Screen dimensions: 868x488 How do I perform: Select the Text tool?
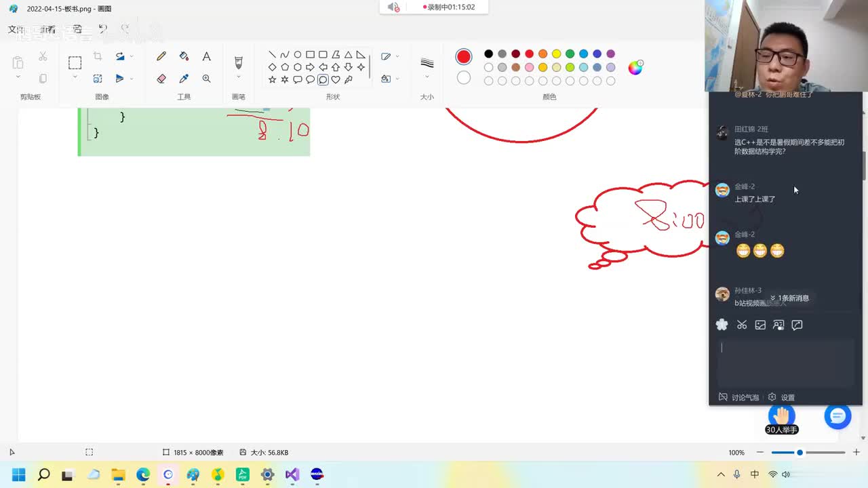207,57
